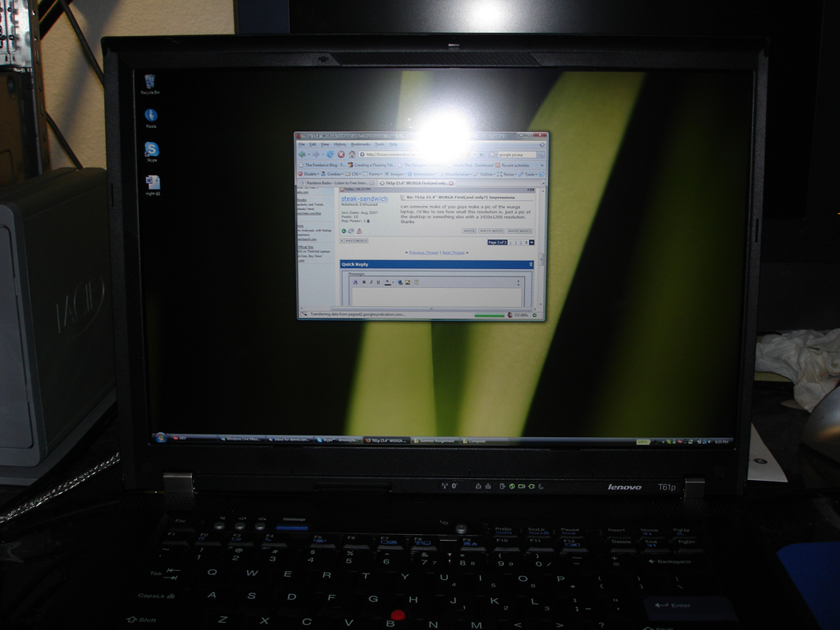
Task: Open the File menu
Action: tap(302, 144)
